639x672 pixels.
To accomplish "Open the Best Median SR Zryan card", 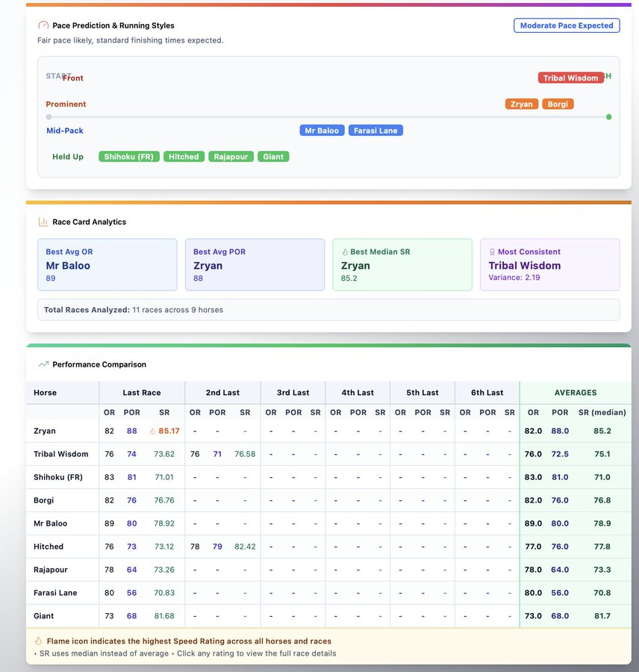I will [x=402, y=265].
